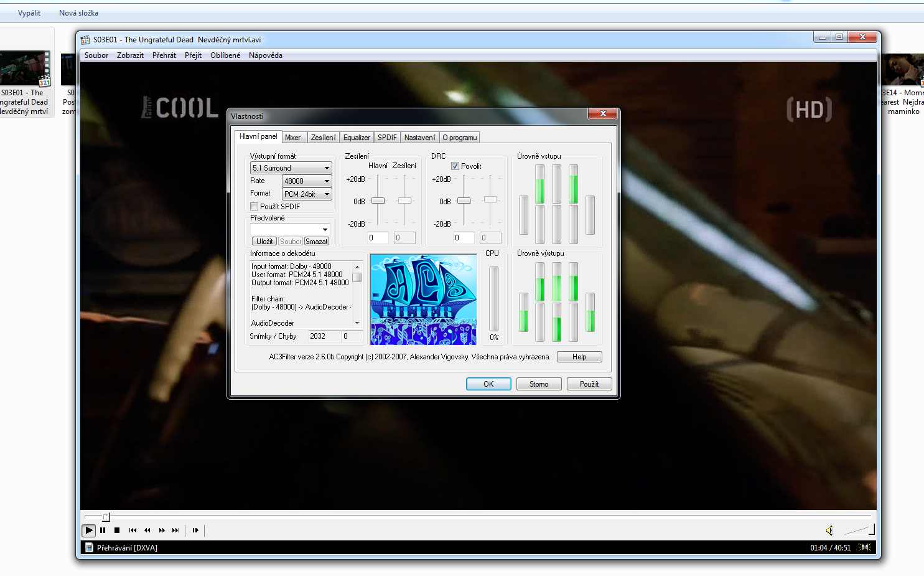The image size is (924, 576).
Task: Click the player title bar app icon
Action: (x=85, y=40)
